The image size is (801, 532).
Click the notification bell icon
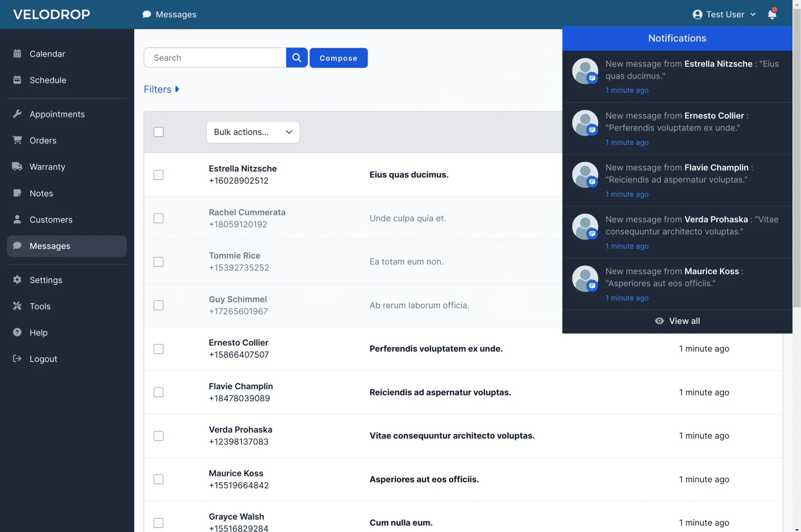(x=772, y=14)
